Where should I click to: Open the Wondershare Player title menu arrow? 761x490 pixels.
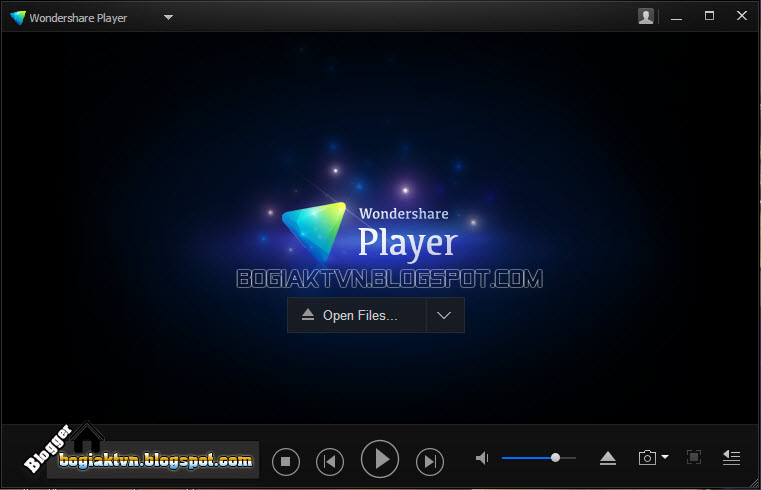click(168, 17)
